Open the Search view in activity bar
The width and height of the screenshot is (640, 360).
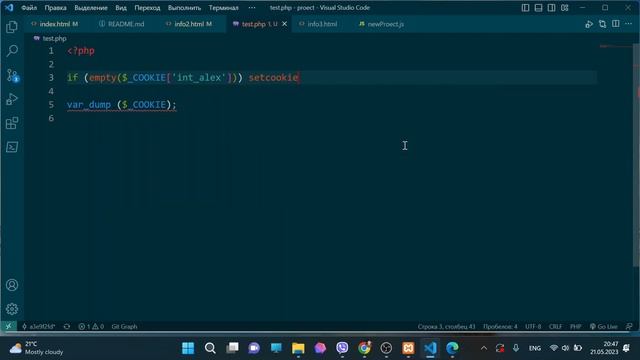12,51
